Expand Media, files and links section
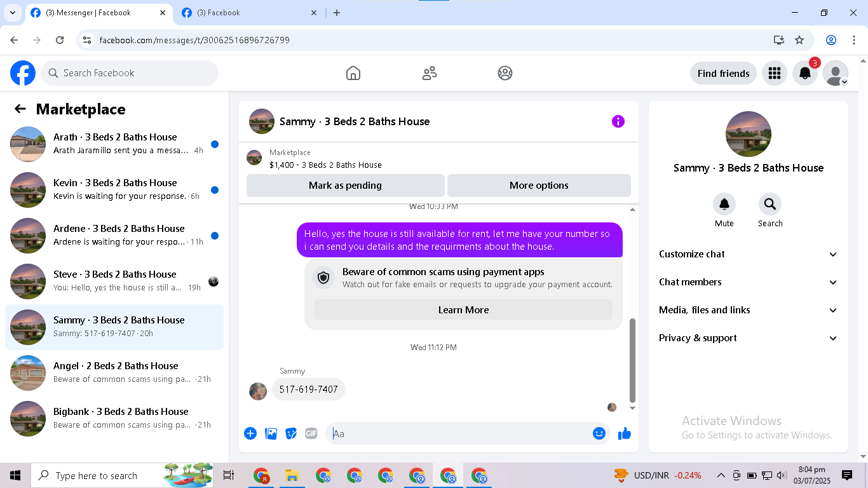 click(x=749, y=310)
